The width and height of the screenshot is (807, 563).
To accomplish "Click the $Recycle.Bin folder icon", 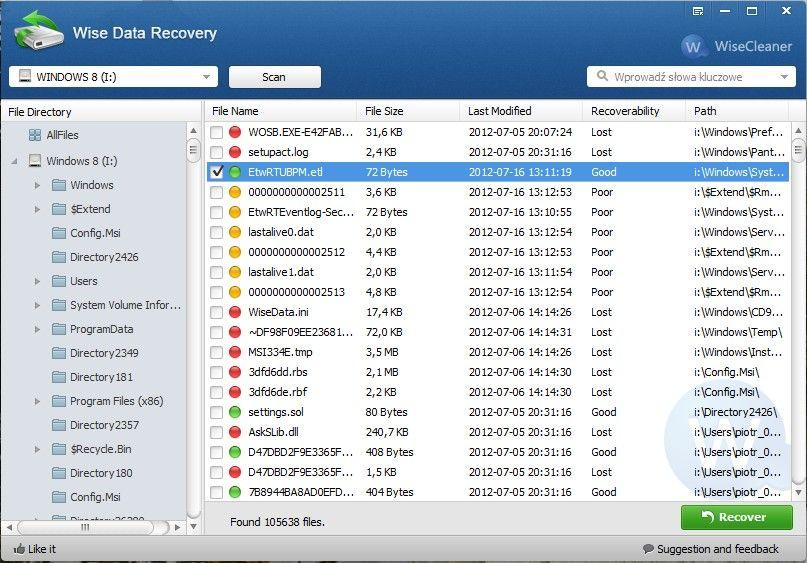I will (59, 449).
